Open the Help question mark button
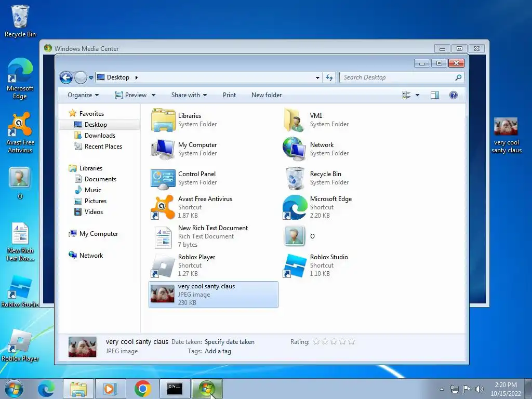This screenshot has width=532, height=399. pos(453,95)
